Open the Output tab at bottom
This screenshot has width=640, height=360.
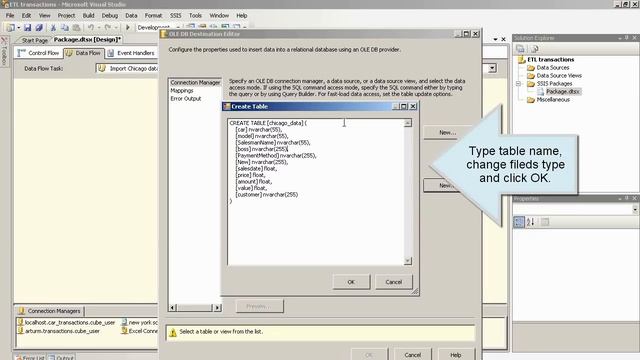(x=61, y=357)
